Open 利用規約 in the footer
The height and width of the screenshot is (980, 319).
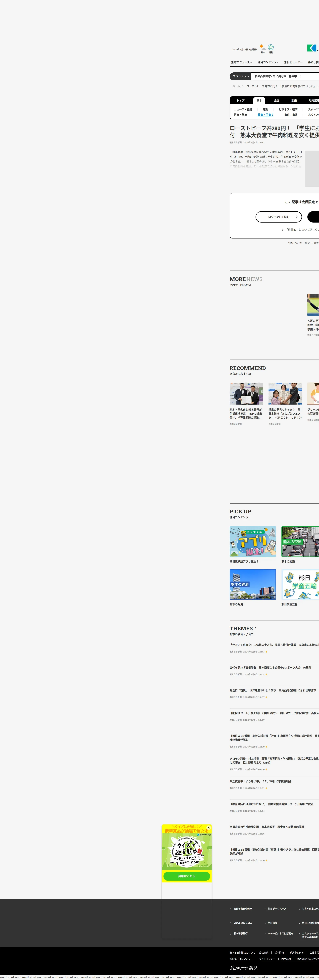tap(286, 959)
